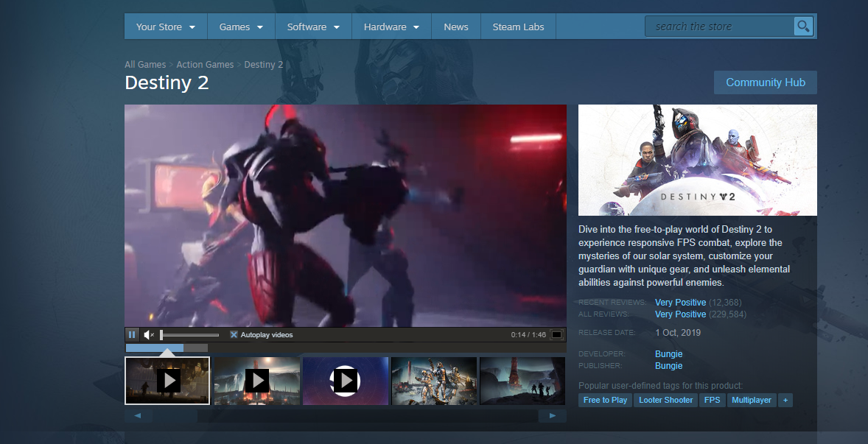
Task: Click publisher Bungie link
Action: tap(669, 365)
